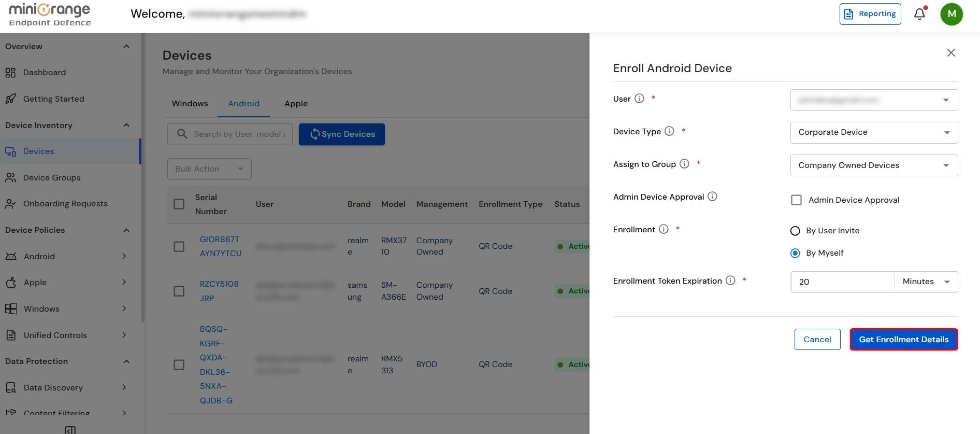Click the Unified Controls icon
Viewport: 980px width, 434px height.
(11, 335)
